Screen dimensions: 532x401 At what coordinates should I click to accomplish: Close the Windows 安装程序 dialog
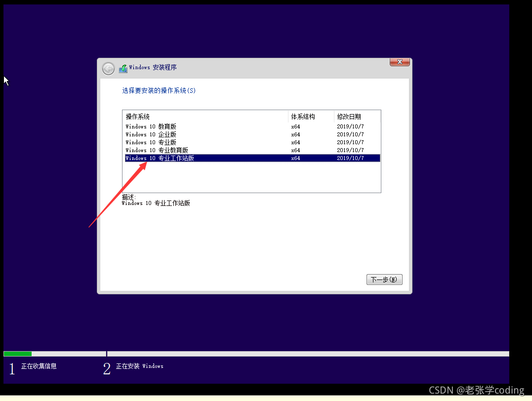(400, 62)
